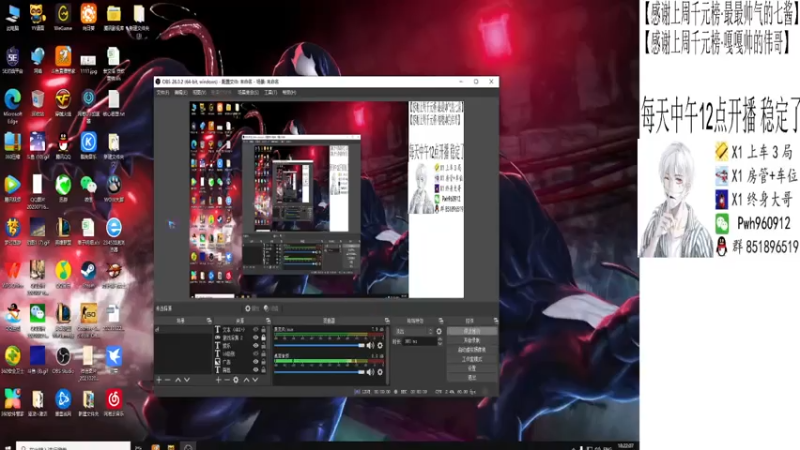Click 启动虚拟摄像机 button

[472, 350]
